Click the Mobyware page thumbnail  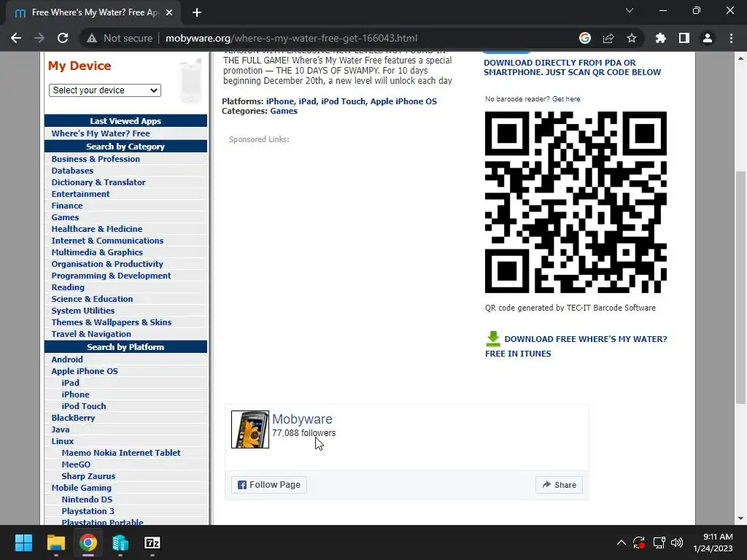[250, 429]
